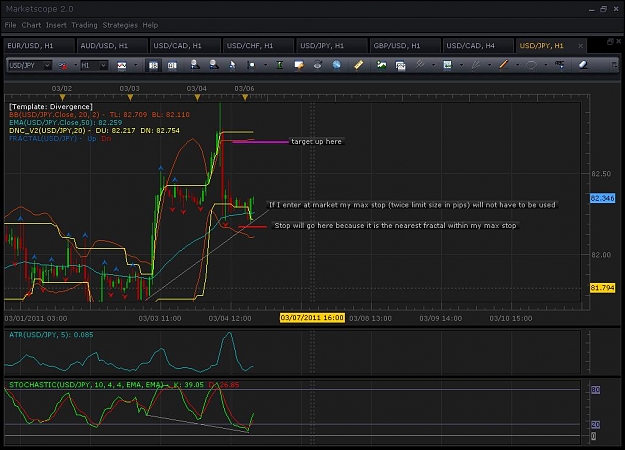Switch to the AUD/USD, H1 tab
Screen dimensions: 625x450
click(x=112, y=46)
